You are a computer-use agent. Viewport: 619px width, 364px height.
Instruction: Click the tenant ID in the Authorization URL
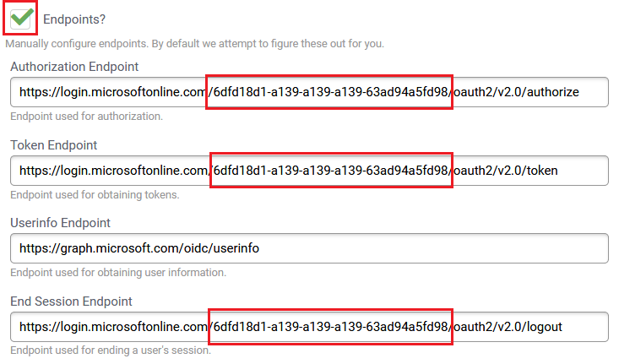click(330, 92)
